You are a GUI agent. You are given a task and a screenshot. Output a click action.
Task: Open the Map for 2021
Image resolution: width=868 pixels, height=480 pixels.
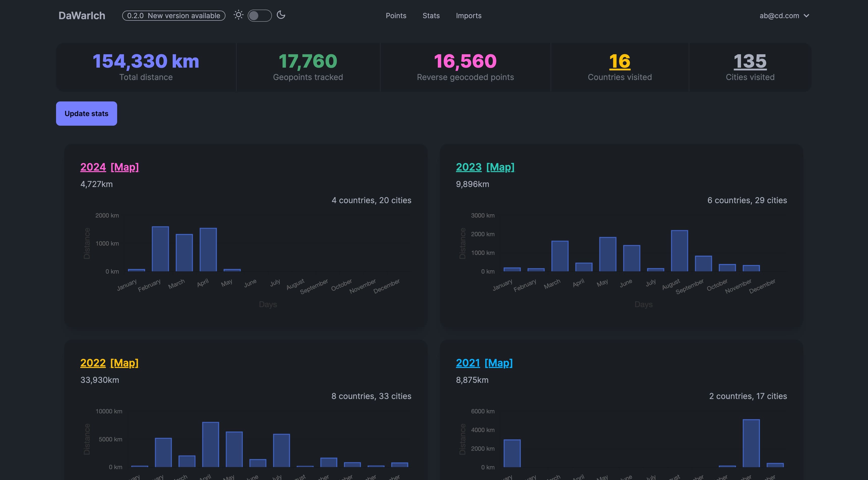coord(498,363)
